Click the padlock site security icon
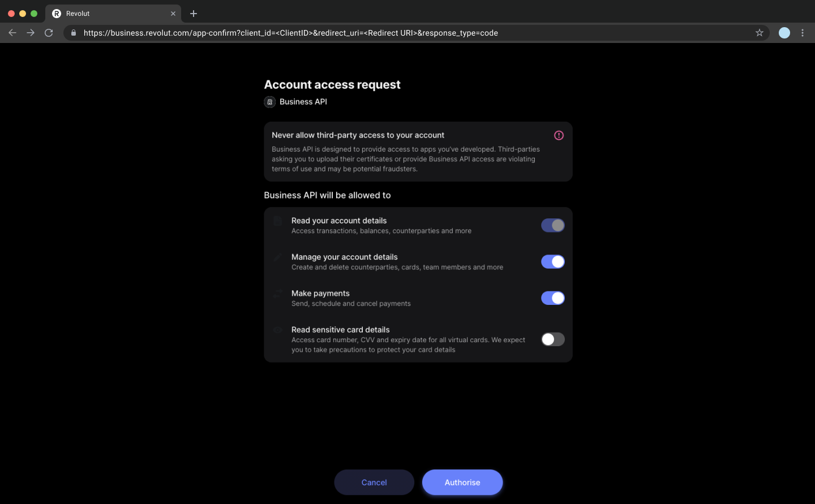 pos(74,33)
